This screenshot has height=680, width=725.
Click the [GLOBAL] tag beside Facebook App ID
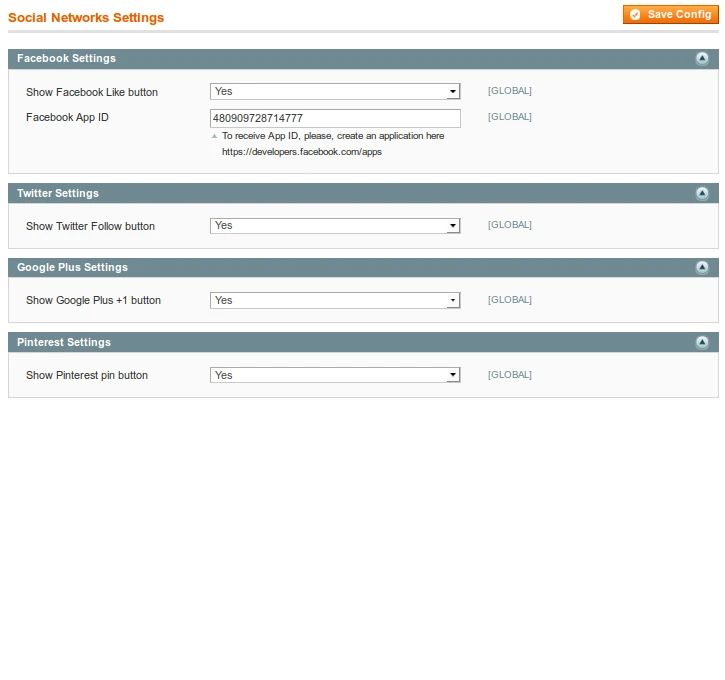(x=510, y=117)
